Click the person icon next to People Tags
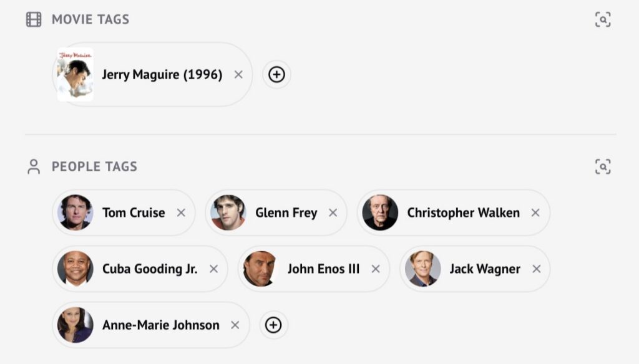 pos(34,166)
